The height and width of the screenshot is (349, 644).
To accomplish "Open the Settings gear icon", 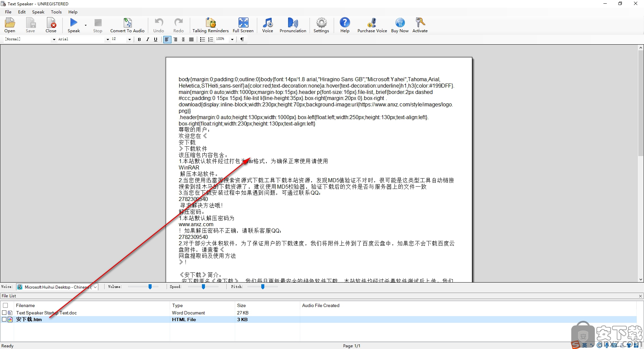I will 321,25.
